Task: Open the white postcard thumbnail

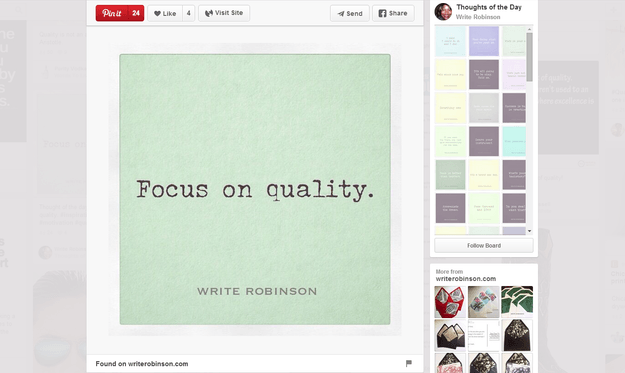Action: tap(483, 335)
